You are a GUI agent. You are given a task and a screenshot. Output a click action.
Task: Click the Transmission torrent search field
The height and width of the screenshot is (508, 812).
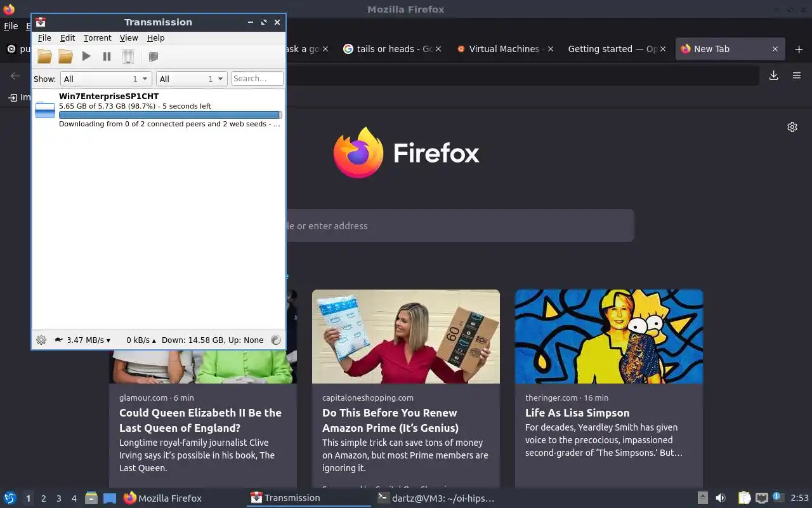pos(258,79)
